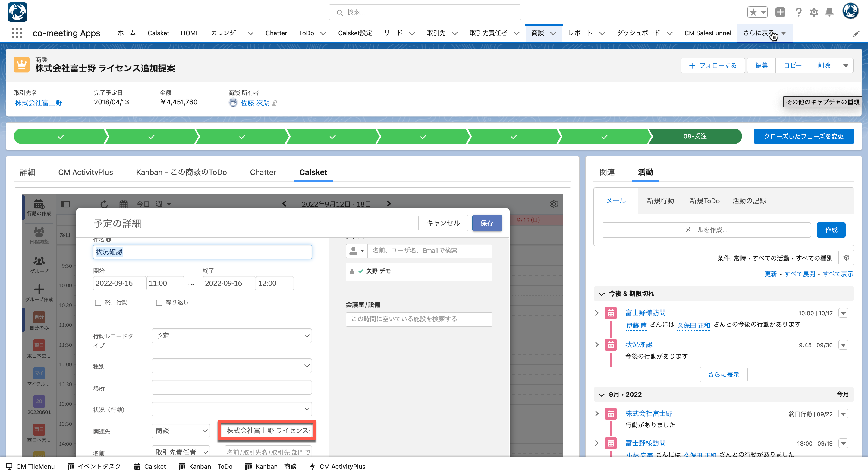Open the invitee type selector dropdown
Screen dimensions: 868x476
click(x=357, y=251)
